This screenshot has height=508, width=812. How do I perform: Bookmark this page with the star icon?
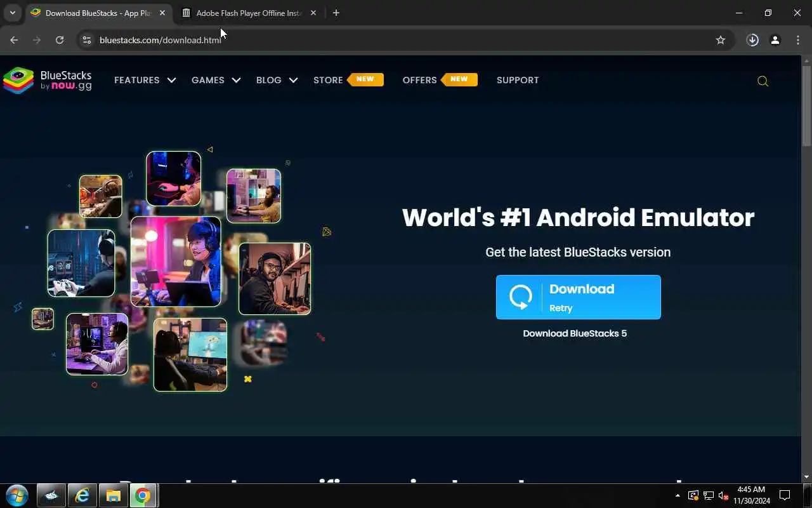tap(721, 40)
